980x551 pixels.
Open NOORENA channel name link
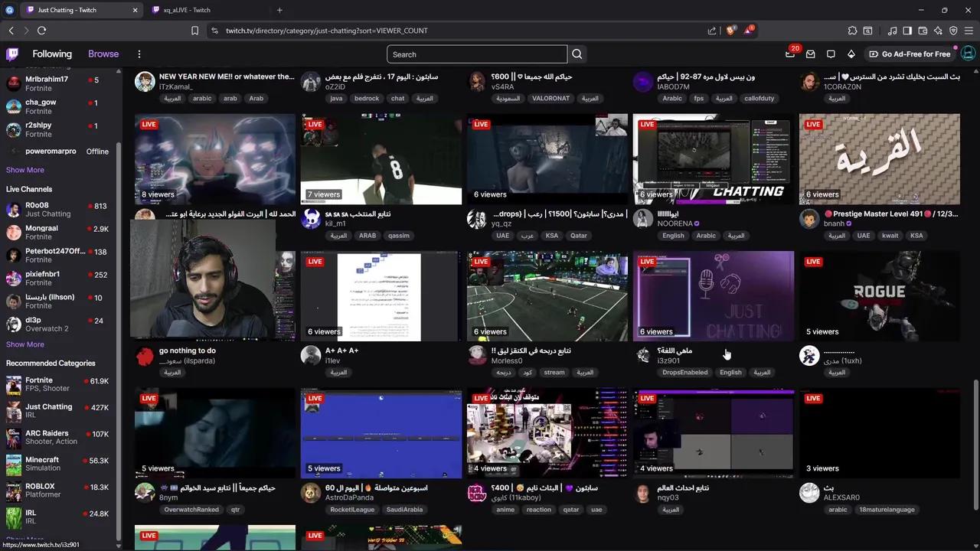tap(675, 223)
